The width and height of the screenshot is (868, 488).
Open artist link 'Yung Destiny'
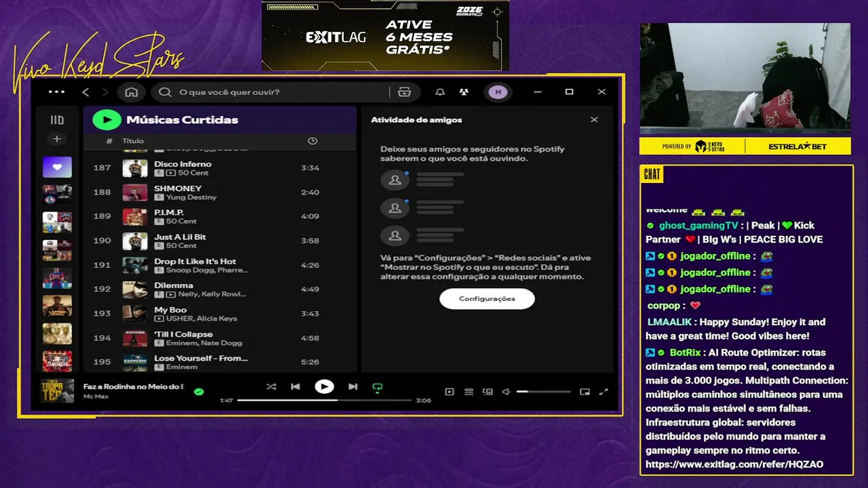coord(191,197)
